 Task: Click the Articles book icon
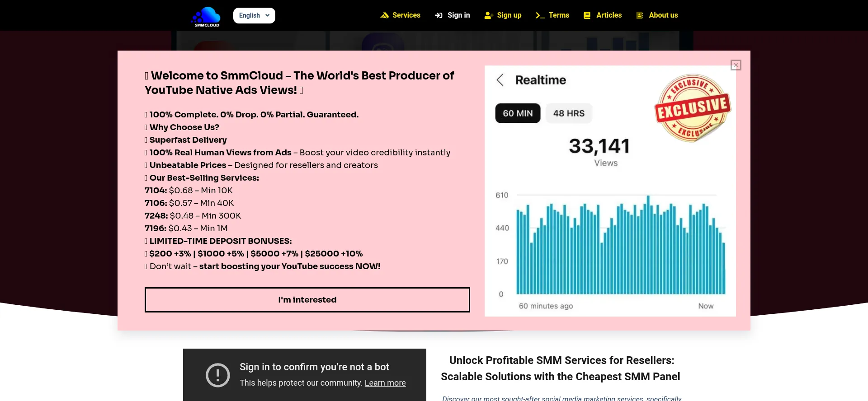coord(587,15)
